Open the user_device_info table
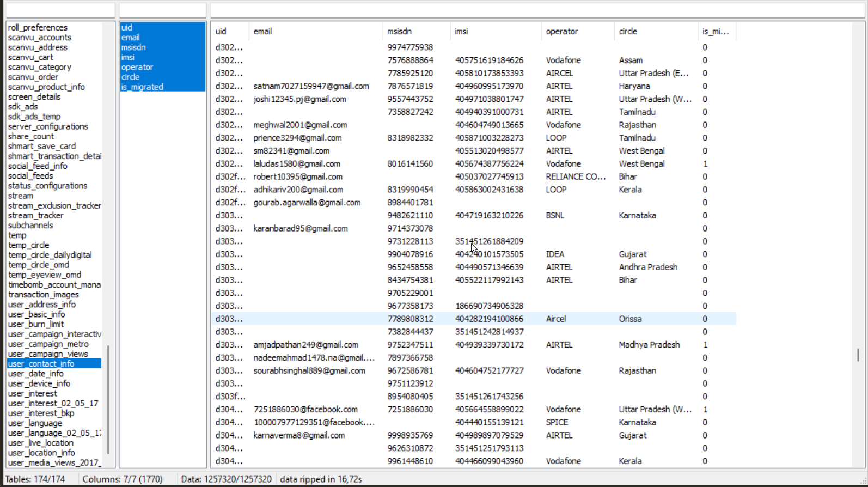The height and width of the screenshot is (487, 868). 39,383
